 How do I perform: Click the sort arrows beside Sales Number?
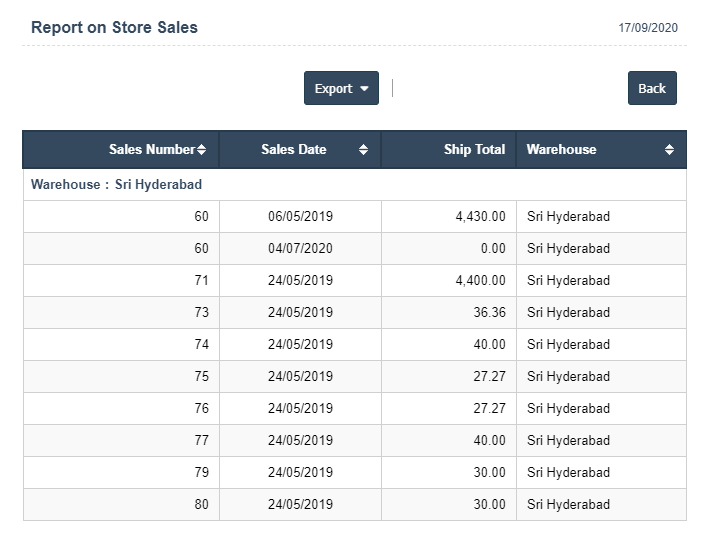click(202, 150)
